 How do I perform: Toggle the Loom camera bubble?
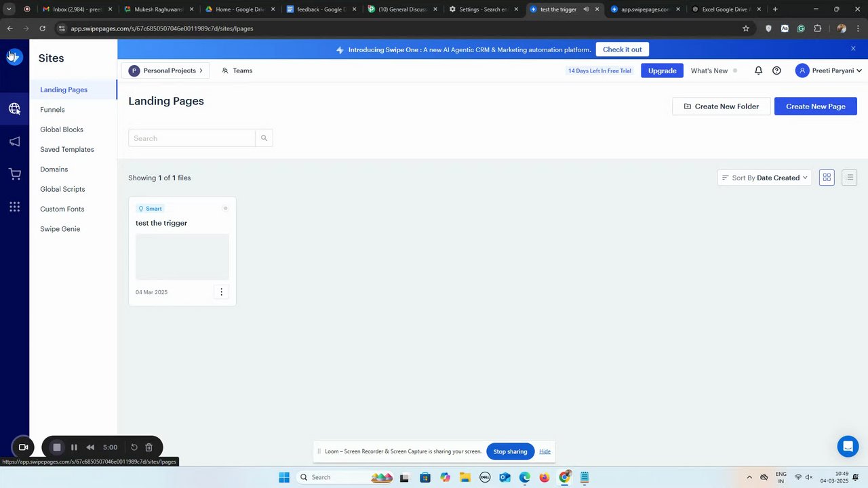[x=23, y=447]
